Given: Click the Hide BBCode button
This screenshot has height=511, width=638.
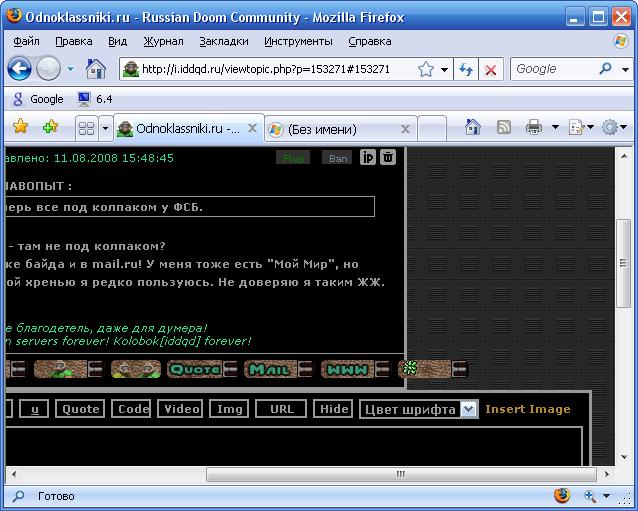Looking at the screenshot, I should pyautogui.click(x=334, y=409).
